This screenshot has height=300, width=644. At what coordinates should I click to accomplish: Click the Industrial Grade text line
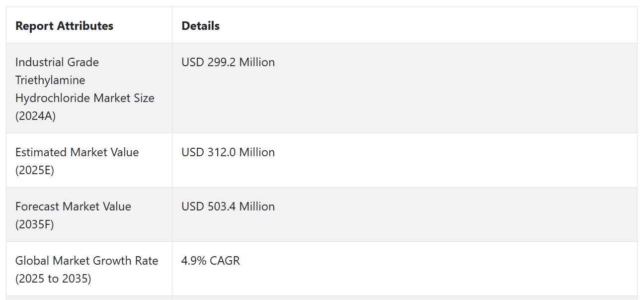click(x=57, y=62)
